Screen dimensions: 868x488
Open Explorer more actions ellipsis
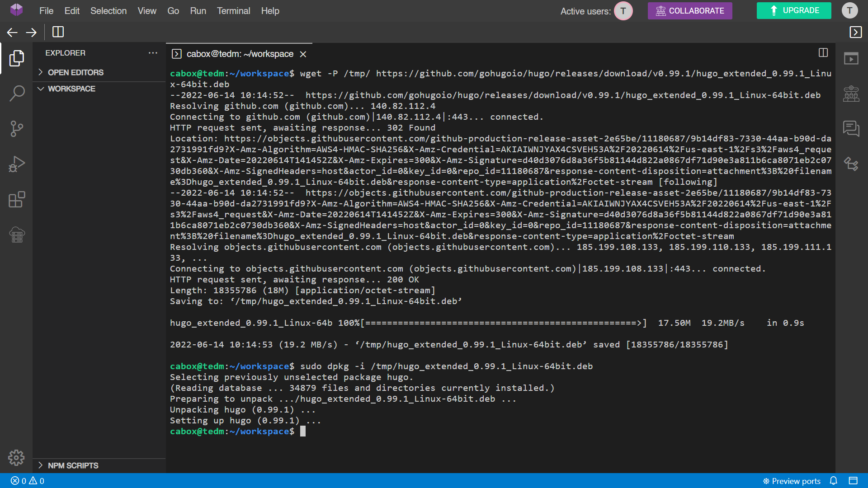click(153, 53)
